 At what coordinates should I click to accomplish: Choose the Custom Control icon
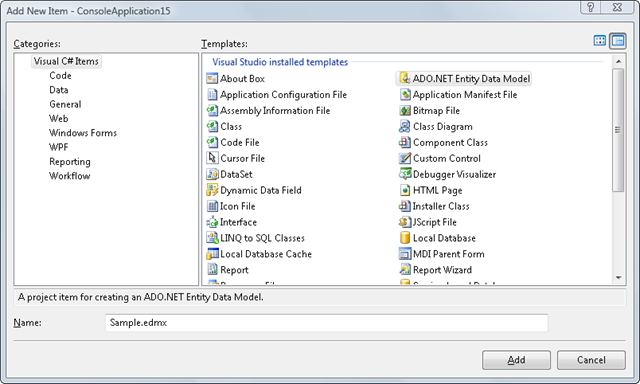click(x=404, y=158)
